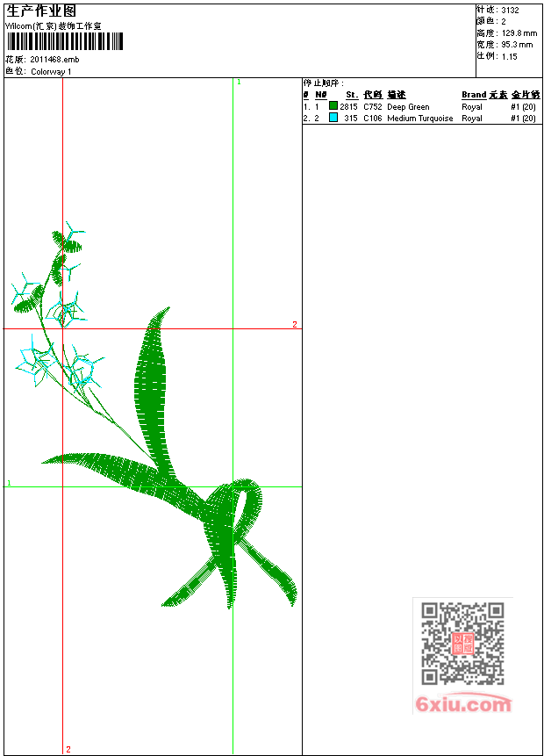Click the 'N#' column header
544x756 pixels.
click(x=321, y=95)
